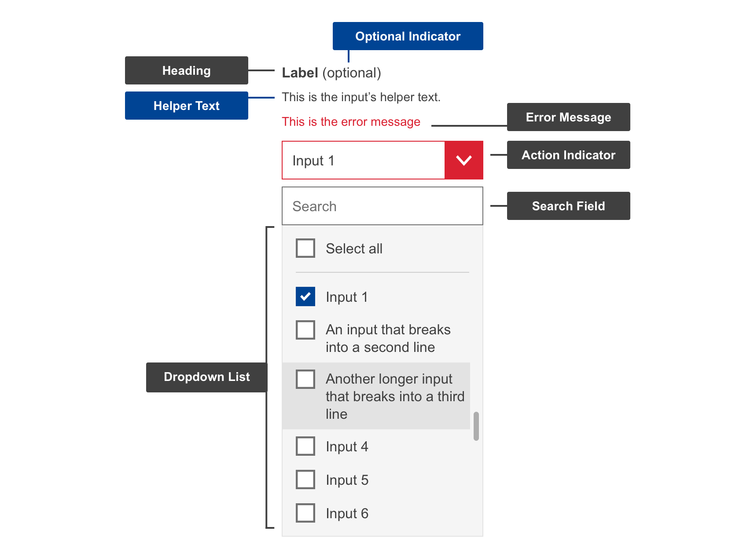Click the helper text sentence

pos(361,97)
